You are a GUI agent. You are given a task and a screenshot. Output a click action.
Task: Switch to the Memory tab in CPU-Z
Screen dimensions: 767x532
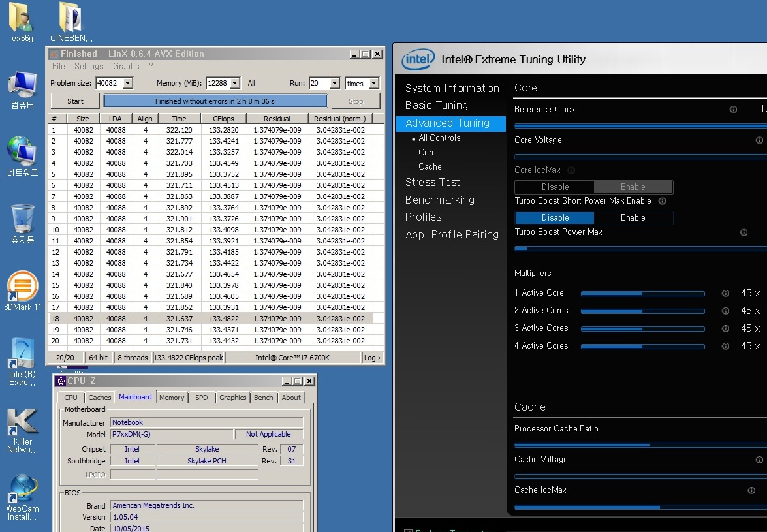[x=172, y=398]
